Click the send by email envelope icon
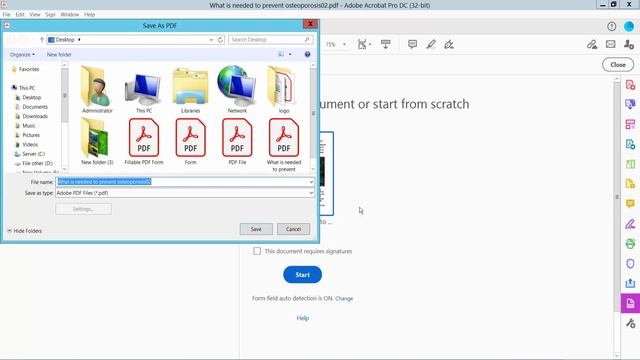 click(611, 44)
